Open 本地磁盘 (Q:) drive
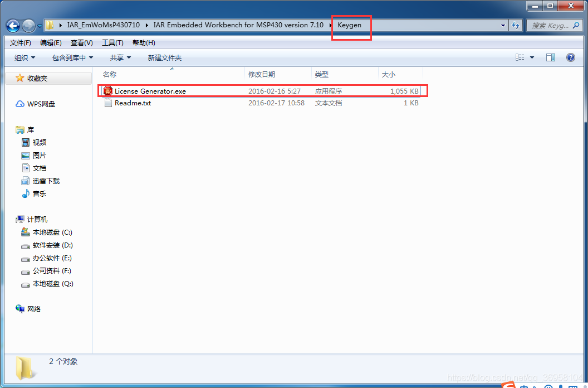 [53, 283]
